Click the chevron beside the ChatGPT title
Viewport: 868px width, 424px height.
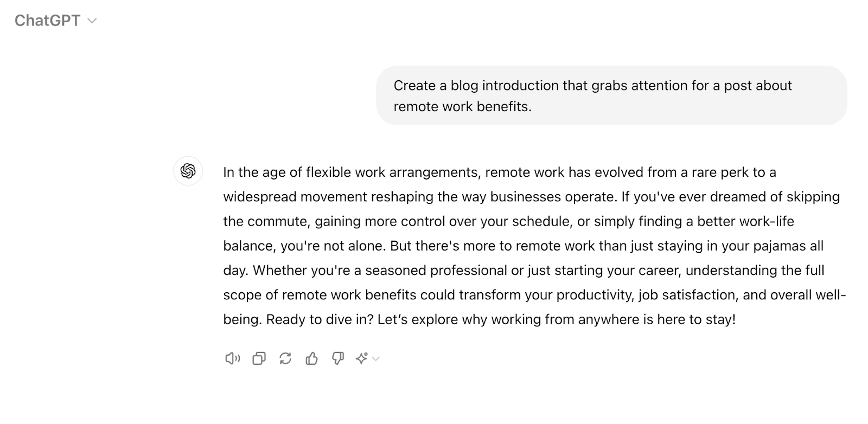pos(92,21)
